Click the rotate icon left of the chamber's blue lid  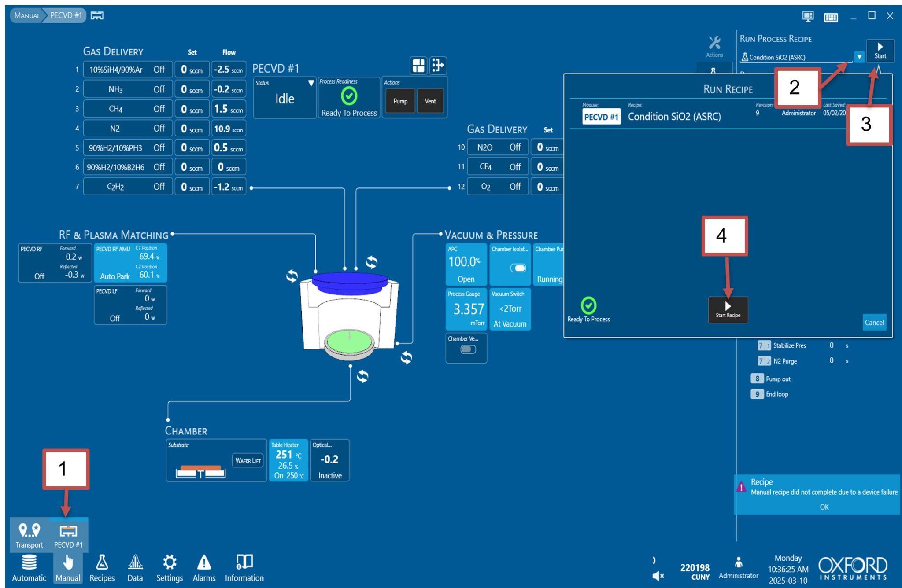click(292, 276)
